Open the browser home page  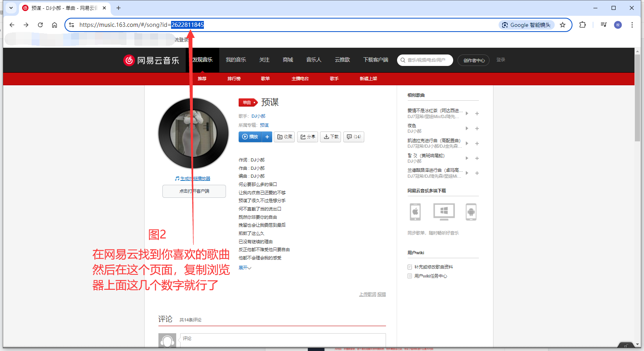(x=55, y=25)
